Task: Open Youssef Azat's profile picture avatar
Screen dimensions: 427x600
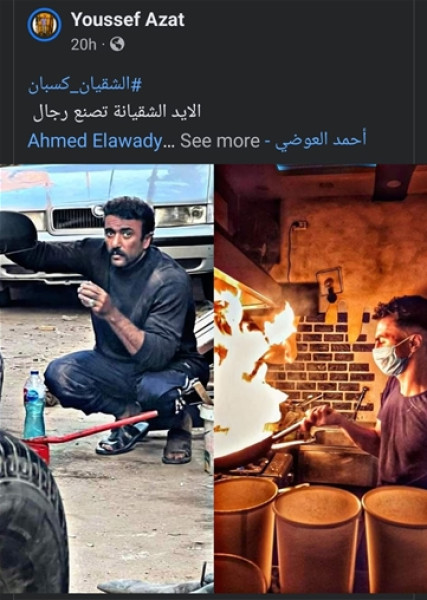Action: pyautogui.click(x=44, y=24)
